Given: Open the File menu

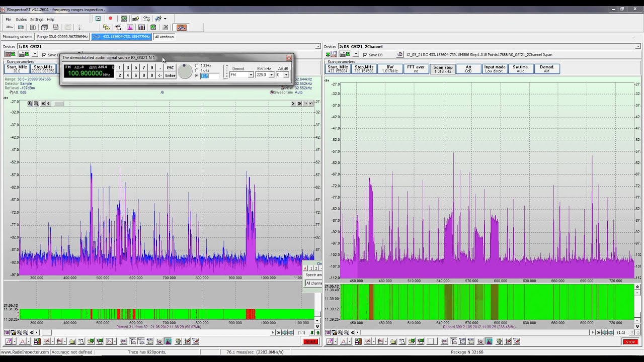Looking at the screenshot, I should (8, 20).
